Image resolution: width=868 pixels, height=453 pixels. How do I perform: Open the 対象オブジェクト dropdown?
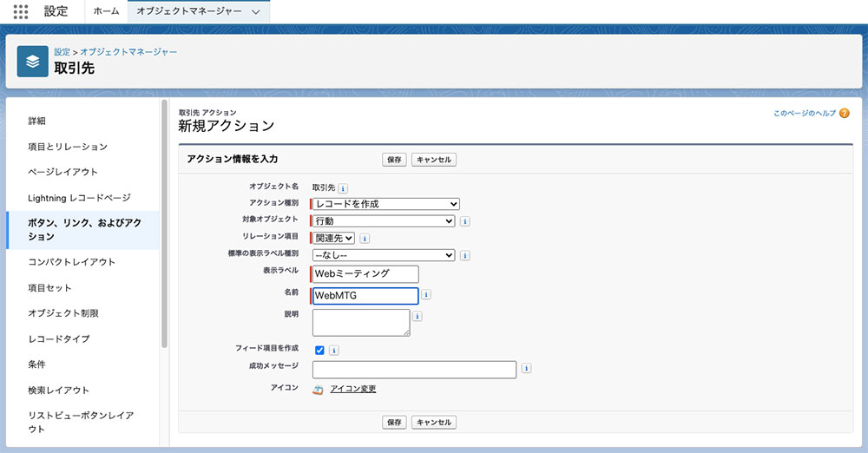click(x=384, y=221)
